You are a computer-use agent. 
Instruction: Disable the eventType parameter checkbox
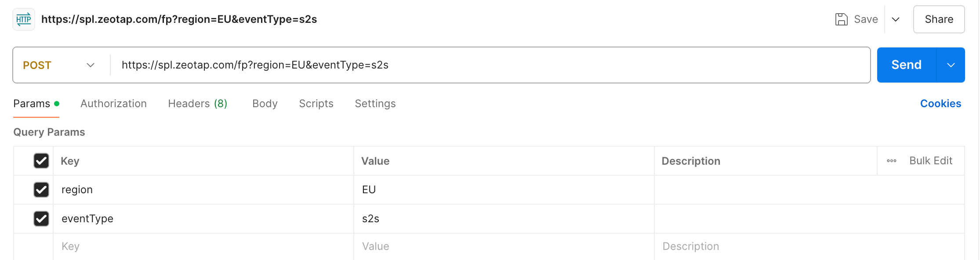coord(41,219)
